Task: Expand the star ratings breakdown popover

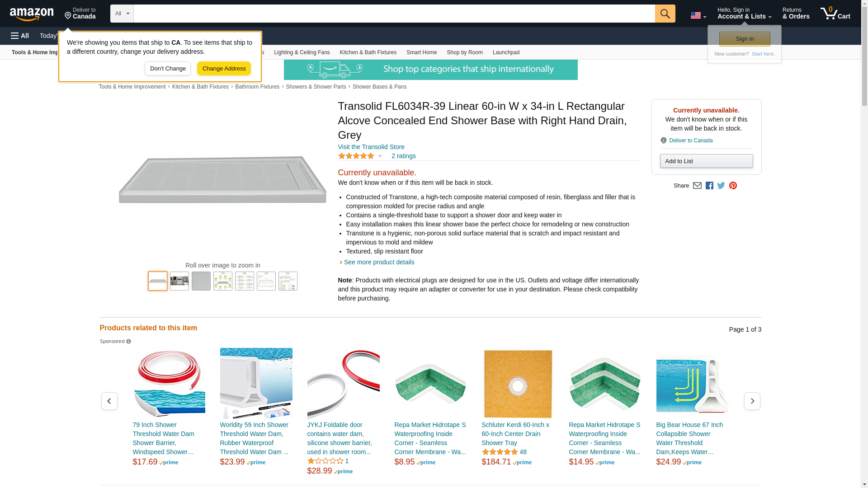Action: (380, 156)
